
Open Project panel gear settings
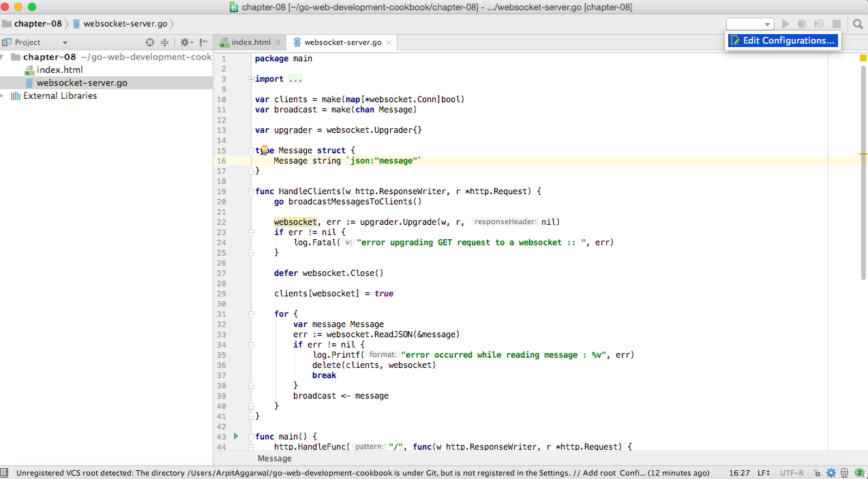pos(186,42)
